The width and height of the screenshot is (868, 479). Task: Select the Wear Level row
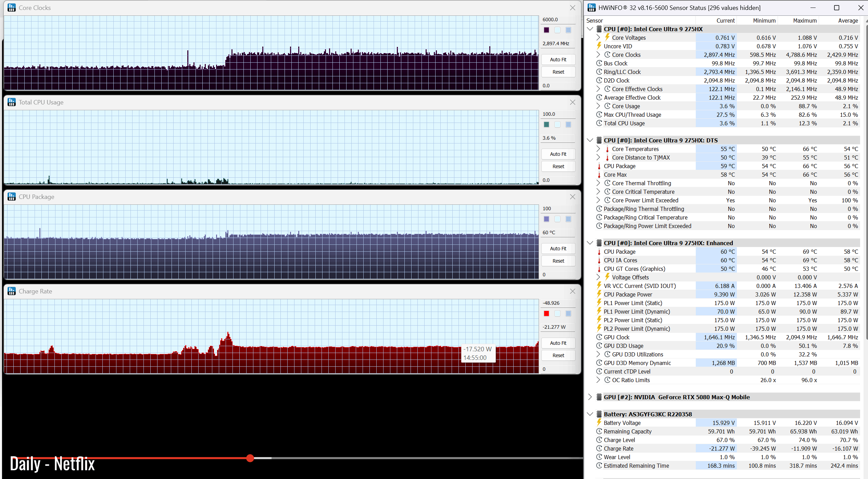723,457
